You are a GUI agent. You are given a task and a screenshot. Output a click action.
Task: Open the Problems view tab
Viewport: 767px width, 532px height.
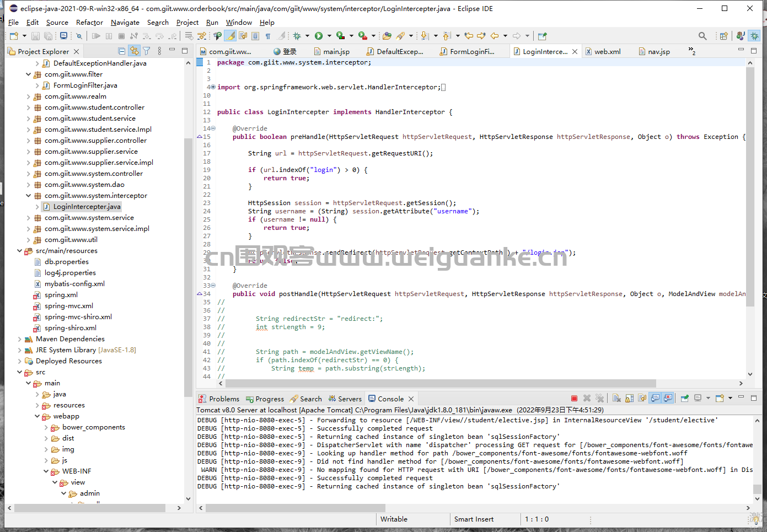pos(219,399)
